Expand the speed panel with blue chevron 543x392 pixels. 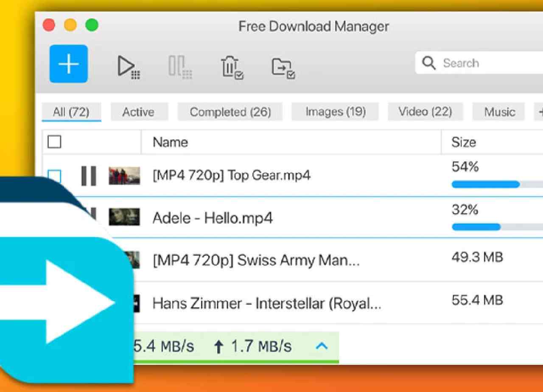pyautogui.click(x=322, y=346)
